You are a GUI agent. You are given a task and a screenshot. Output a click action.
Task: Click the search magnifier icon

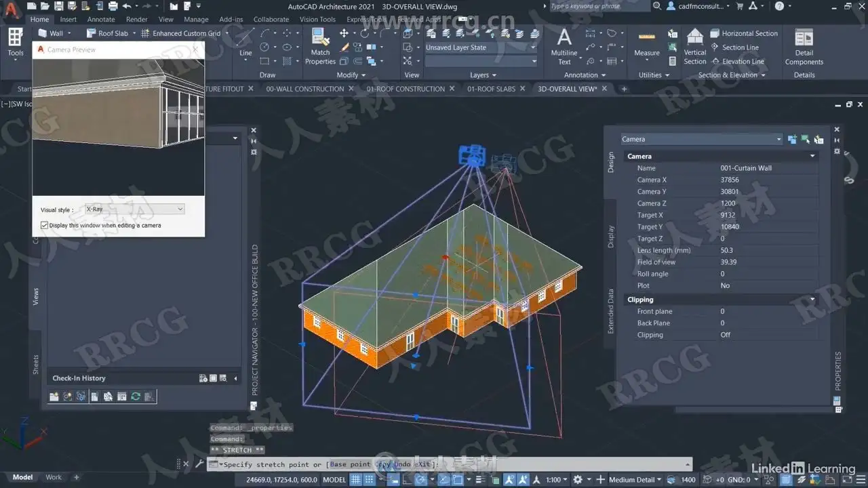(656, 6)
